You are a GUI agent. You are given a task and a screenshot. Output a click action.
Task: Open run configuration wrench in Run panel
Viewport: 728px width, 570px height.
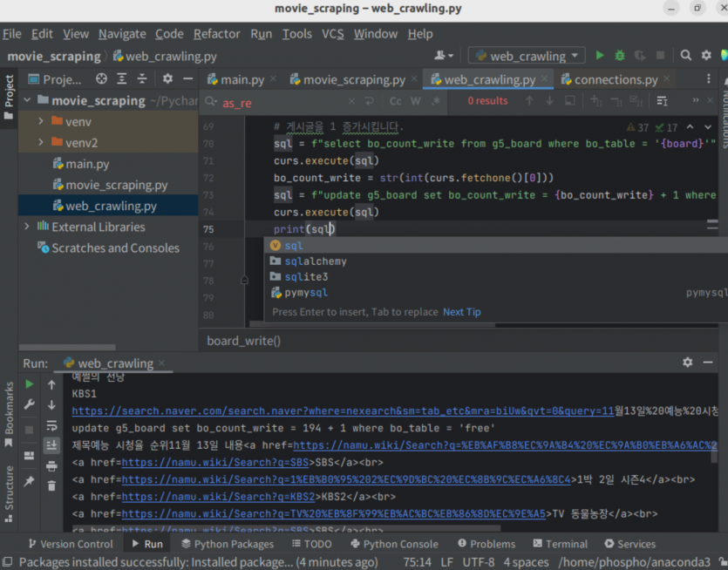click(30, 404)
